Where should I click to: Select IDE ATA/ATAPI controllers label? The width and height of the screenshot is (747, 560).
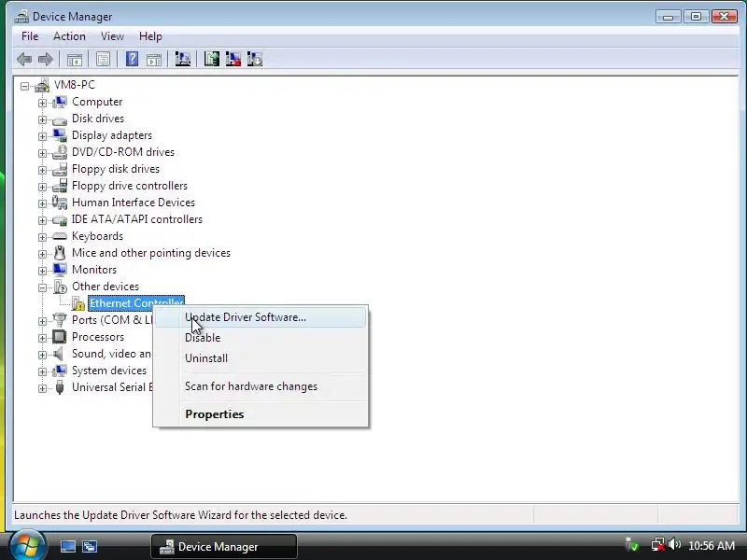pyautogui.click(x=136, y=219)
